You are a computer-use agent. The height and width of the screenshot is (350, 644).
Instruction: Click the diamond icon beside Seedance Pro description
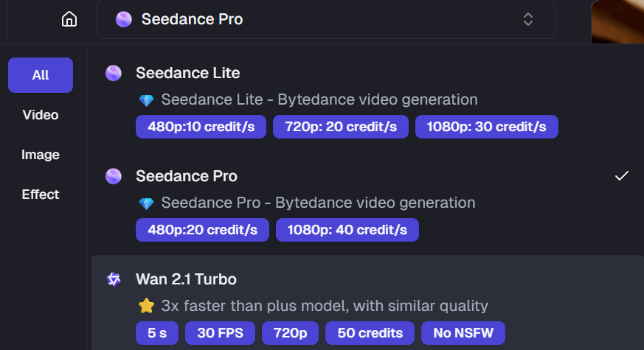[x=146, y=203]
